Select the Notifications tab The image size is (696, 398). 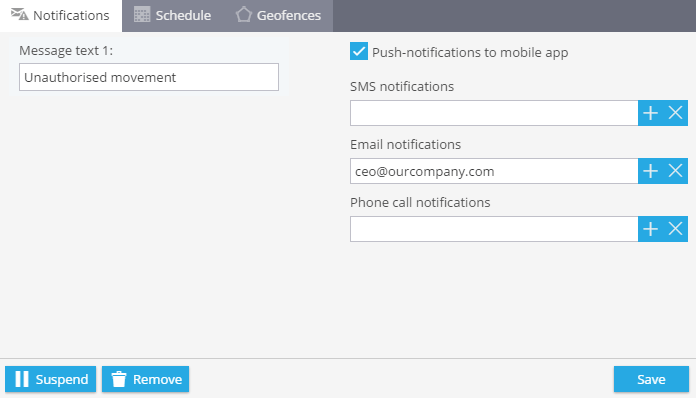(x=61, y=16)
